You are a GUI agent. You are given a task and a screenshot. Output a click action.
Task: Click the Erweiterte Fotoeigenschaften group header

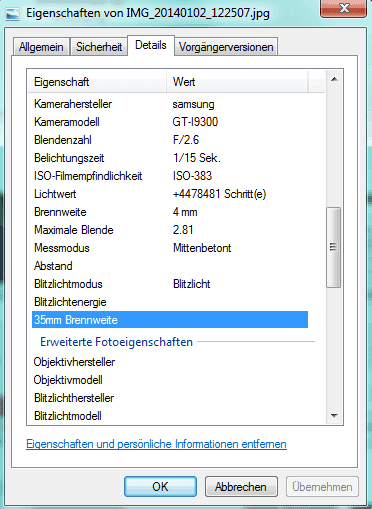116,342
